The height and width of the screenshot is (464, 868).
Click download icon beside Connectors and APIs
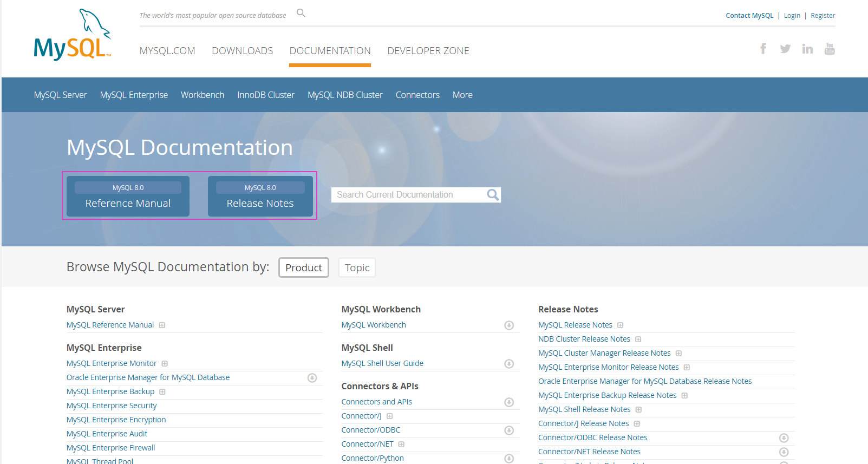(509, 402)
